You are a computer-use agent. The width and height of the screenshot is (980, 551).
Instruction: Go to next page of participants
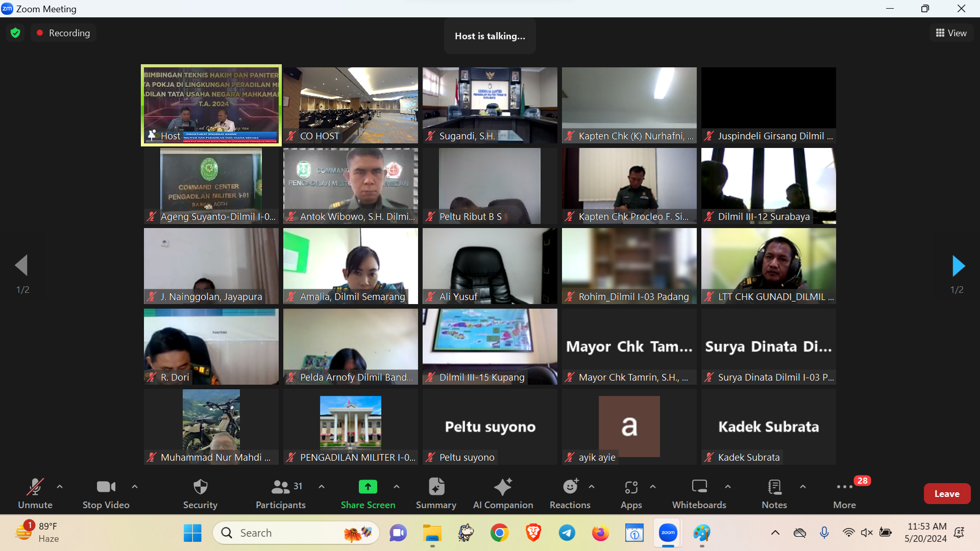pos(959,266)
